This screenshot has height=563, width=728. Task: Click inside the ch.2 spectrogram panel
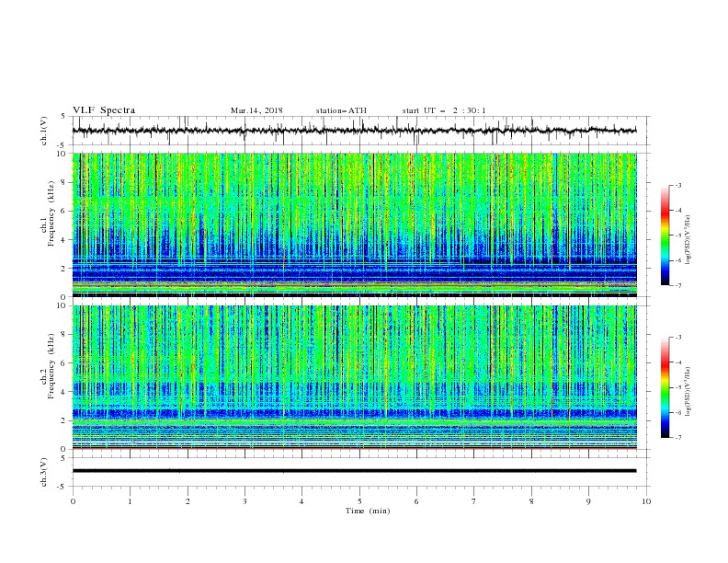point(354,377)
